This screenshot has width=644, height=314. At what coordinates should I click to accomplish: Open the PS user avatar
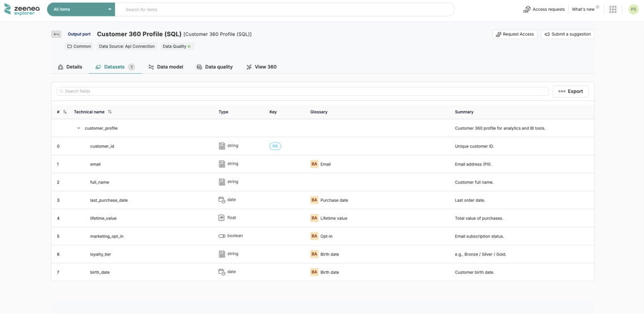633,10
